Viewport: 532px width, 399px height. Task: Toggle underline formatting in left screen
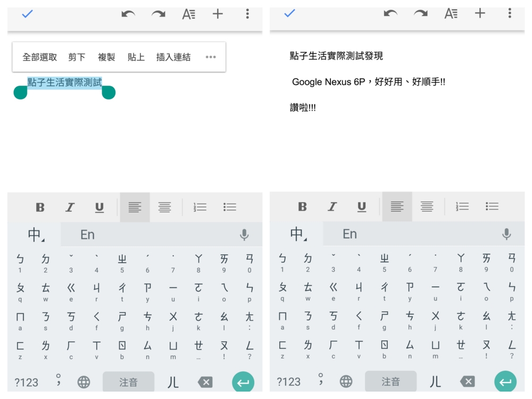pos(99,207)
